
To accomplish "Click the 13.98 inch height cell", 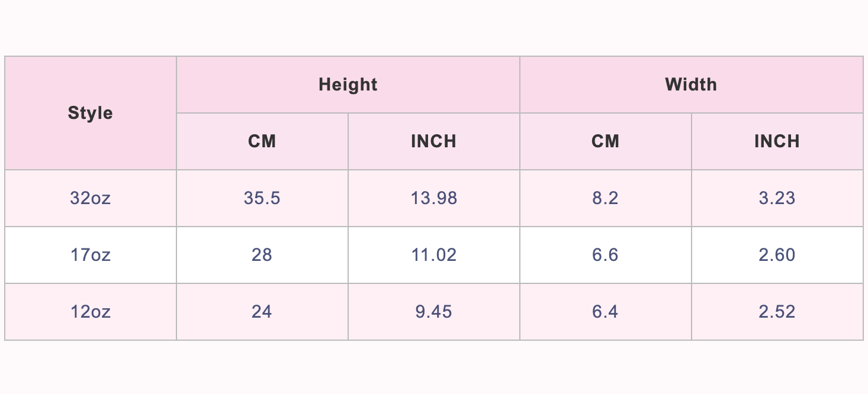I will (x=433, y=198).
